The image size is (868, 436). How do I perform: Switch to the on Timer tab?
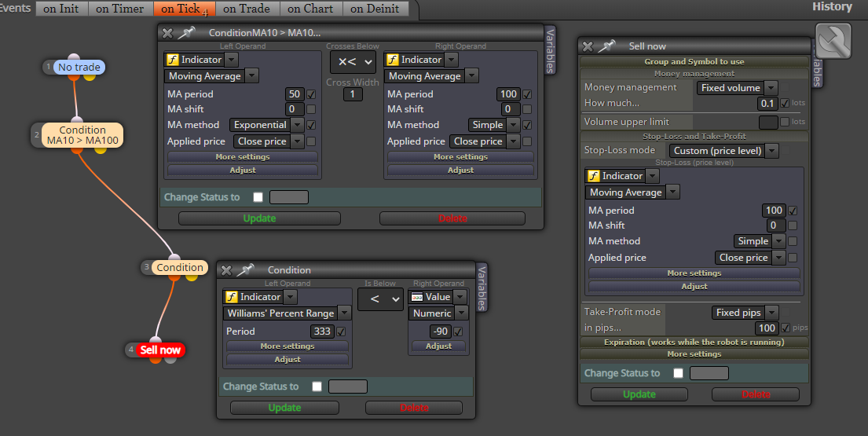120,9
